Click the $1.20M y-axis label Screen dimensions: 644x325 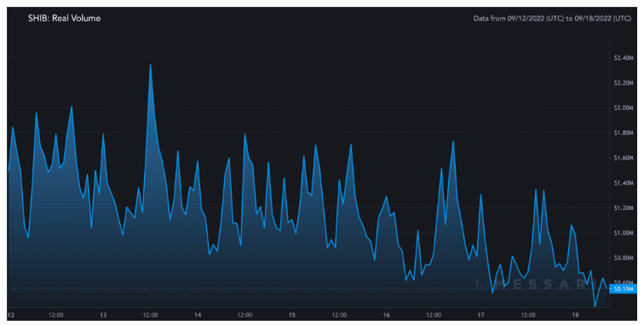[623, 208]
